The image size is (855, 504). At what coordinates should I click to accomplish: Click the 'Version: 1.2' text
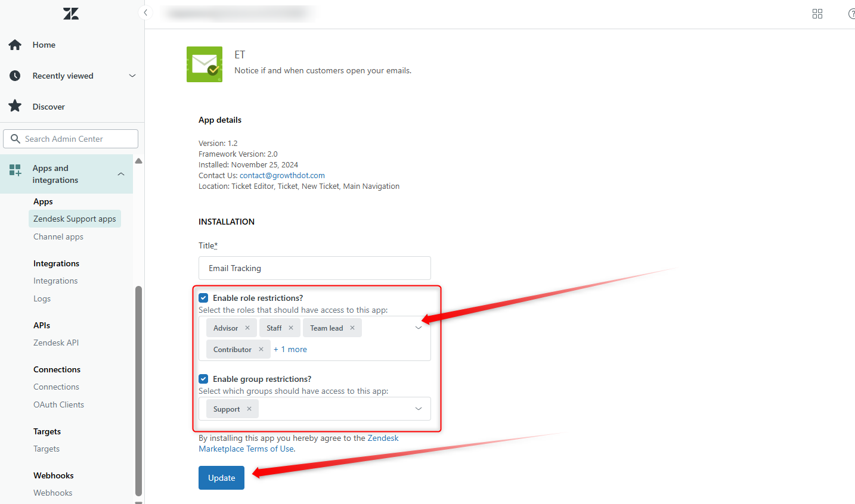click(x=218, y=143)
